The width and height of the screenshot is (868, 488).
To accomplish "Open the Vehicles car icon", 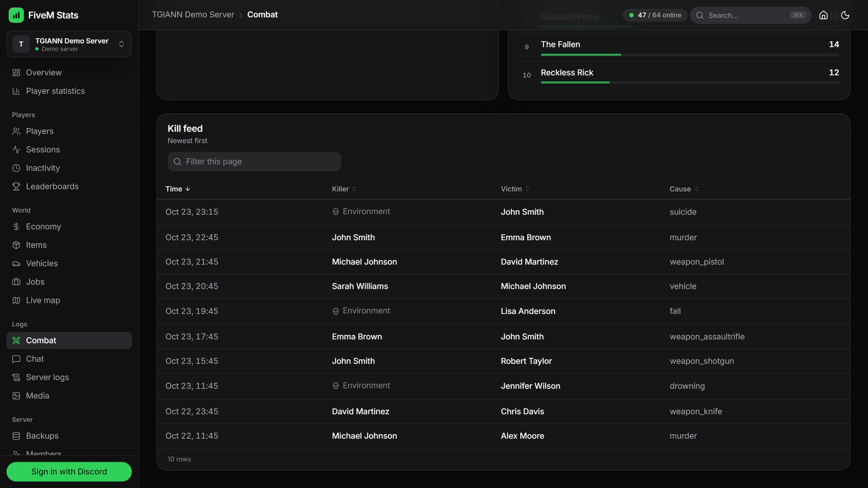I will tap(16, 263).
